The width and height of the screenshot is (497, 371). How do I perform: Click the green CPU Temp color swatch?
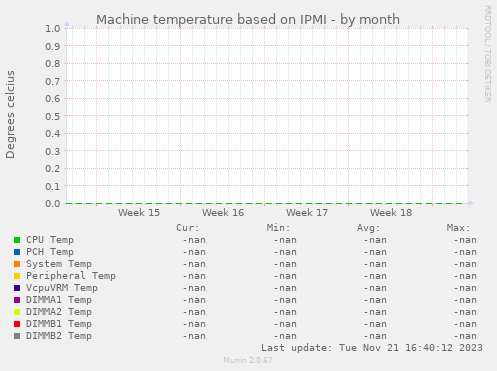[x=17, y=240]
